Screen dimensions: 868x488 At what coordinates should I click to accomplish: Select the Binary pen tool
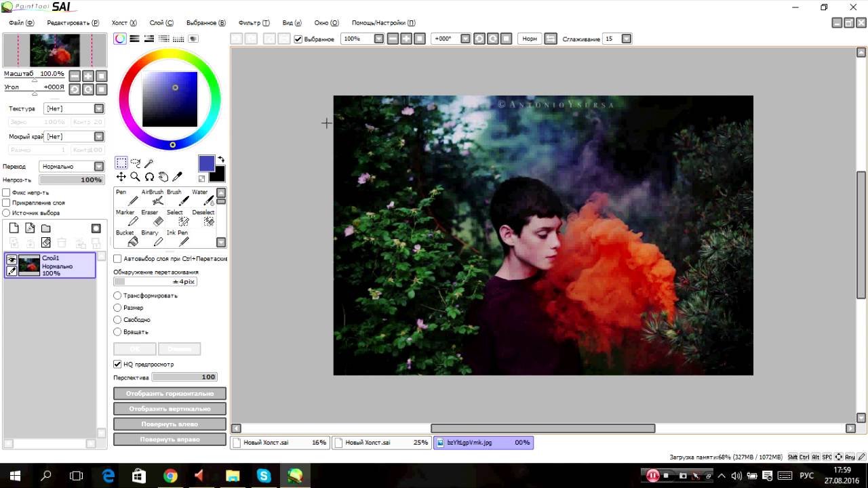(x=153, y=238)
